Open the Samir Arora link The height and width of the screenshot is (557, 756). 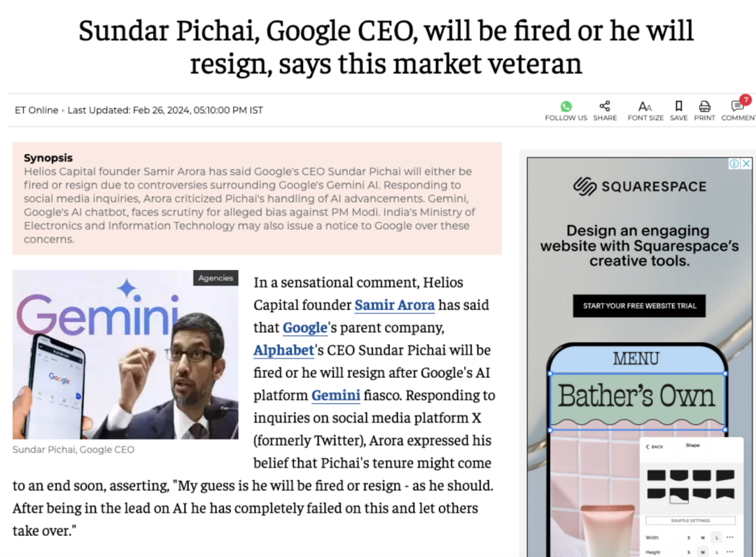click(x=394, y=305)
